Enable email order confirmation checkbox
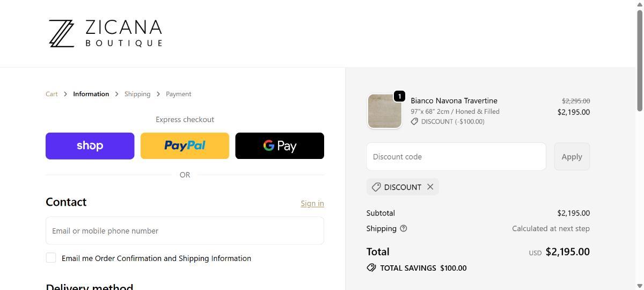 point(51,258)
